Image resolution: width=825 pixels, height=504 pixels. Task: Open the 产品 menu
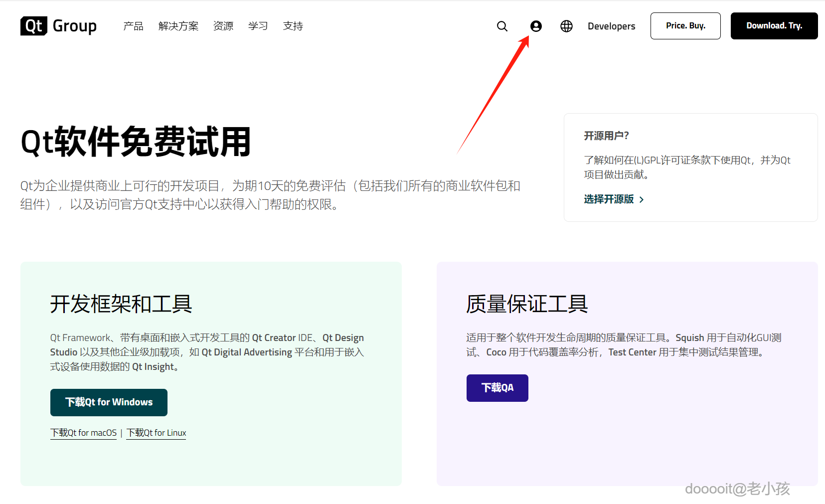[133, 26]
